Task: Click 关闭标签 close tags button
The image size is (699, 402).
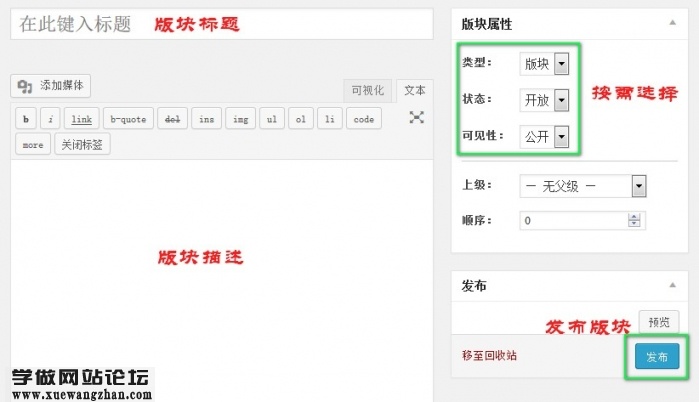Action: [x=82, y=144]
